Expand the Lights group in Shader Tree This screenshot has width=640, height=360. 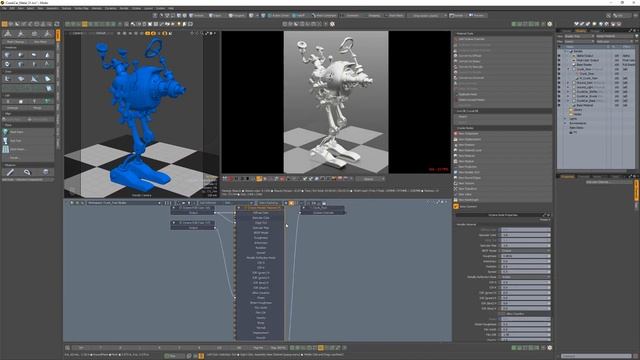pyautogui.click(x=565, y=119)
